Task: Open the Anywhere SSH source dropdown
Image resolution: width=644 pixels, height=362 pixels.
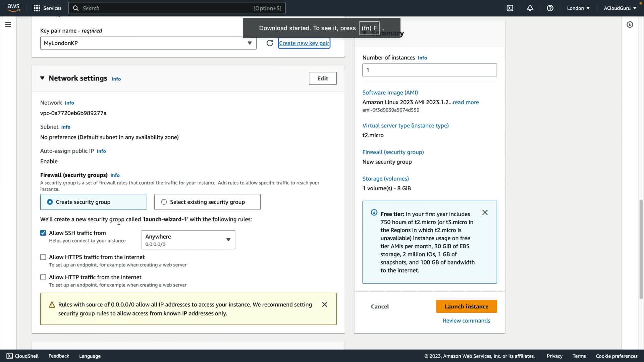Action: pyautogui.click(x=188, y=240)
